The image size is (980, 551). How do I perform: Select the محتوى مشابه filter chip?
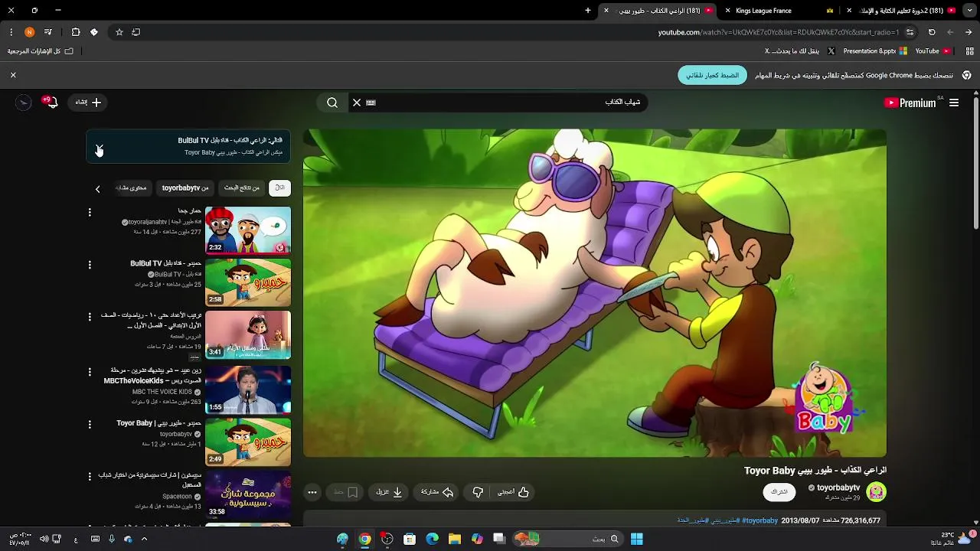(132, 187)
